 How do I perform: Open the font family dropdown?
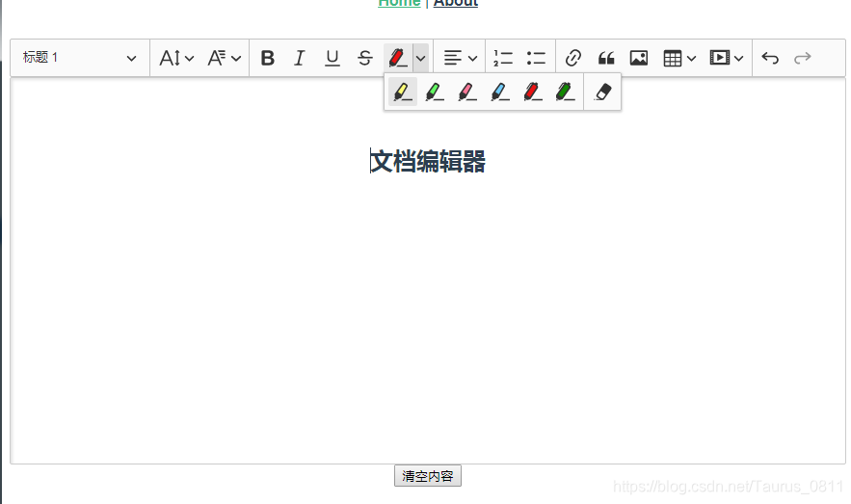click(x=225, y=58)
